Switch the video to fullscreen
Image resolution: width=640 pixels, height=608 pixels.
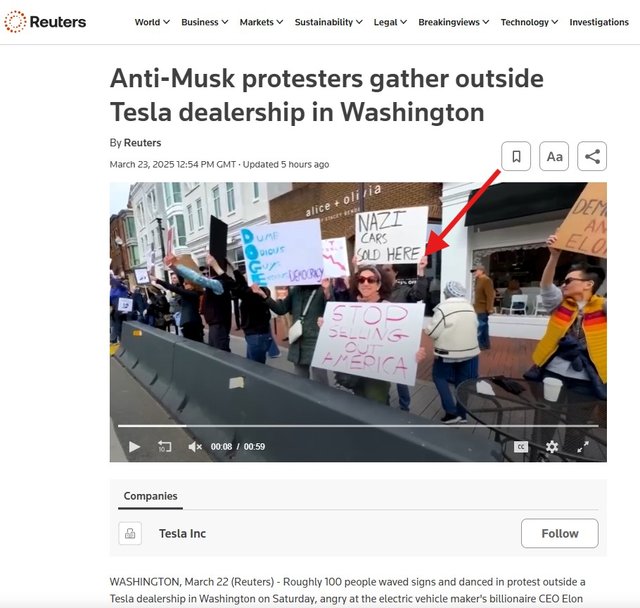(583, 447)
